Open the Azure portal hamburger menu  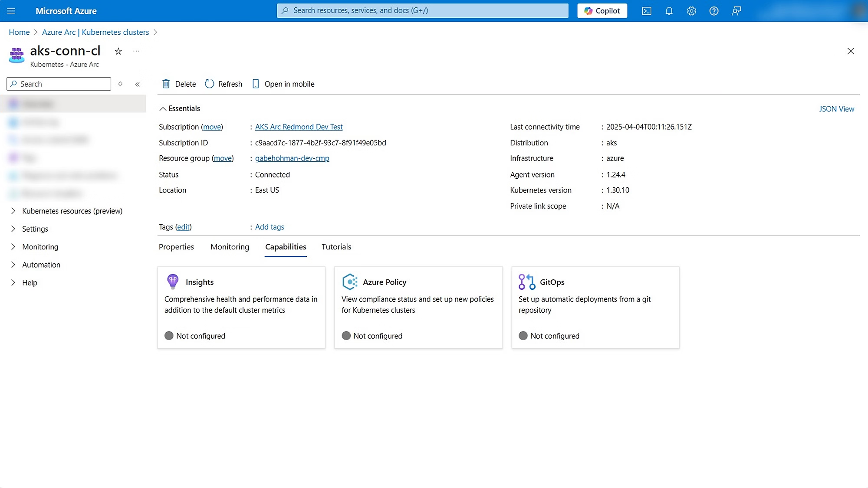pos(11,11)
